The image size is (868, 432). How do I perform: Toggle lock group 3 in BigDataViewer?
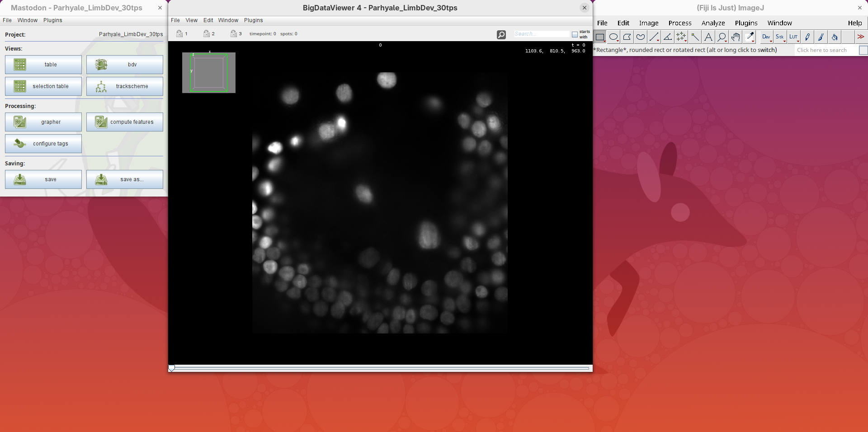[x=234, y=34]
